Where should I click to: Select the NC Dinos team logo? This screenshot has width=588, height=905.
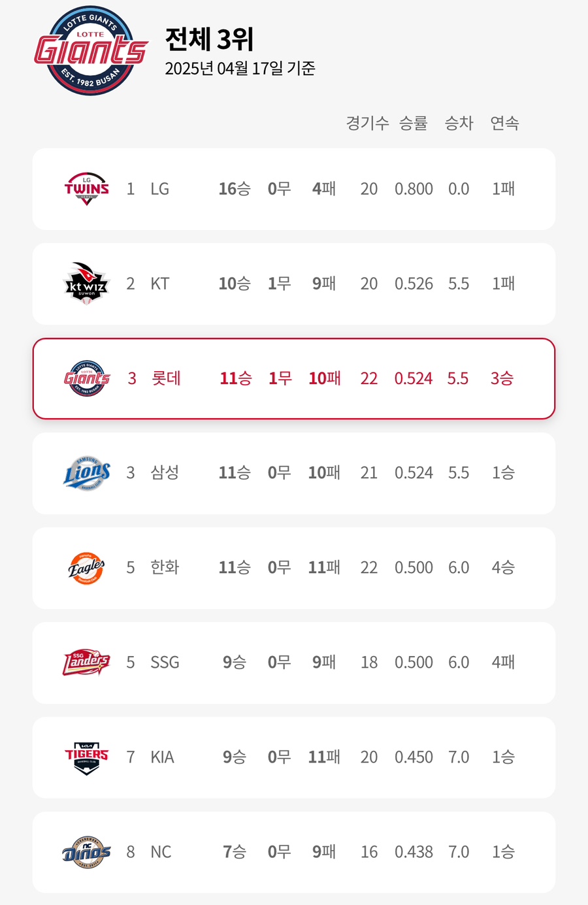click(x=86, y=852)
